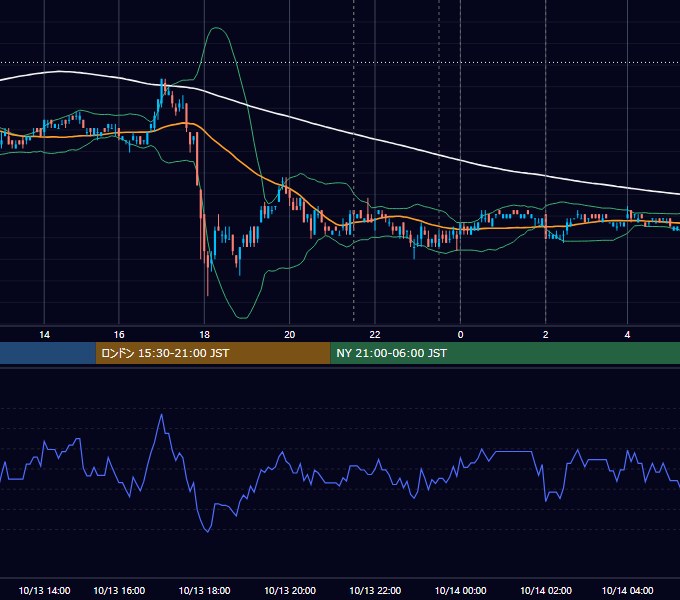Click the lower Bollinger band trough near 19:00
The image size is (680, 600).
(x=242, y=318)
